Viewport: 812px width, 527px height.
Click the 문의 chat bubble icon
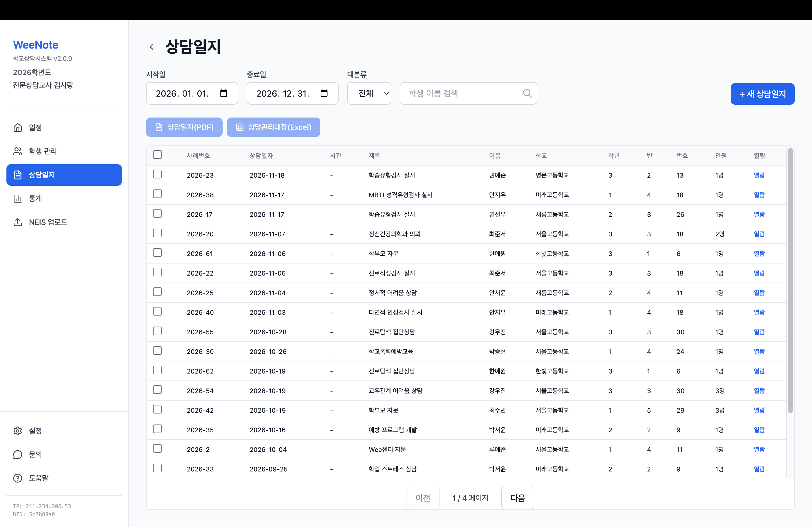tap(18, 454)
